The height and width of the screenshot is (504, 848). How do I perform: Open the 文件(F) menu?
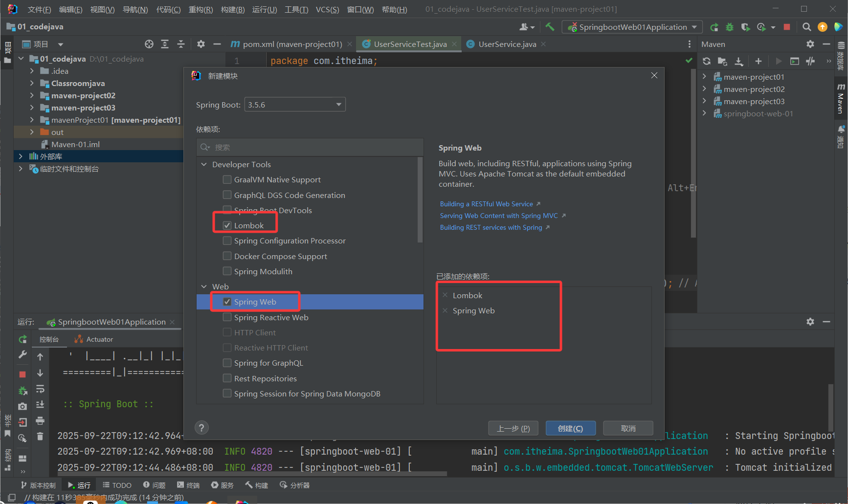[39, 9]
